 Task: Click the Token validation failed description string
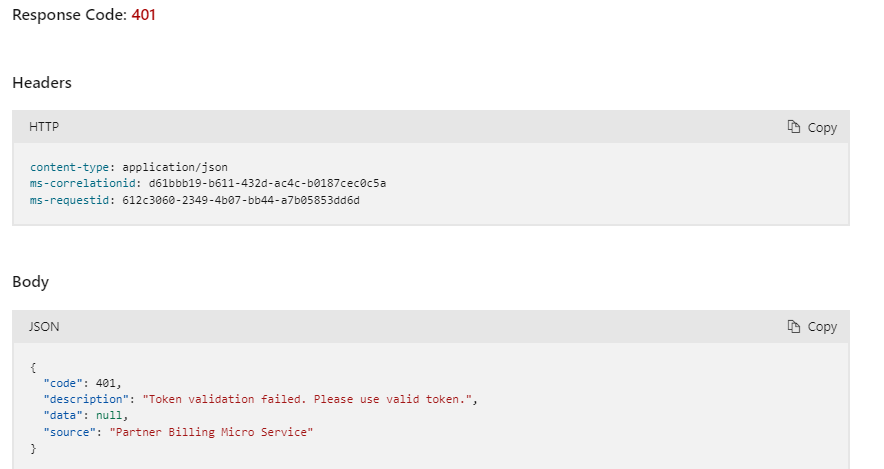pyautogui.click(x=307, y=400)
